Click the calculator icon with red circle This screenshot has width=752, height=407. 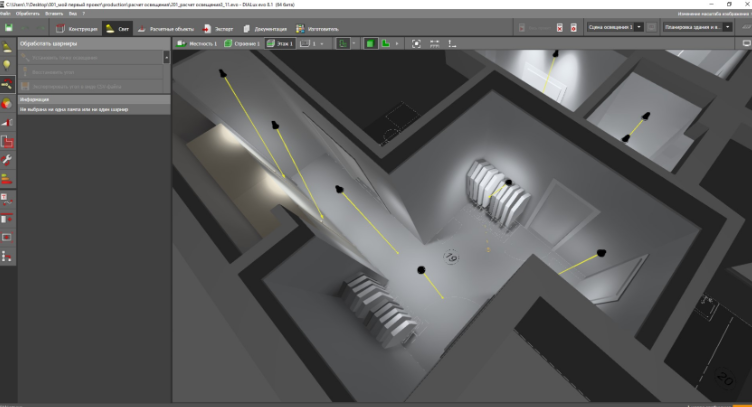(x=574, y=28)
